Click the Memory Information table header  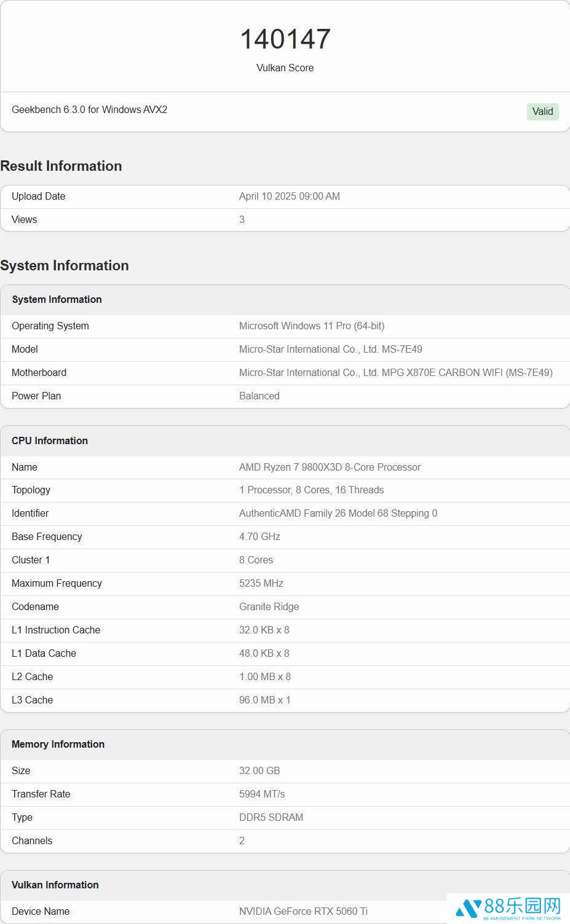pyautogui.click(x=58, y=745)
